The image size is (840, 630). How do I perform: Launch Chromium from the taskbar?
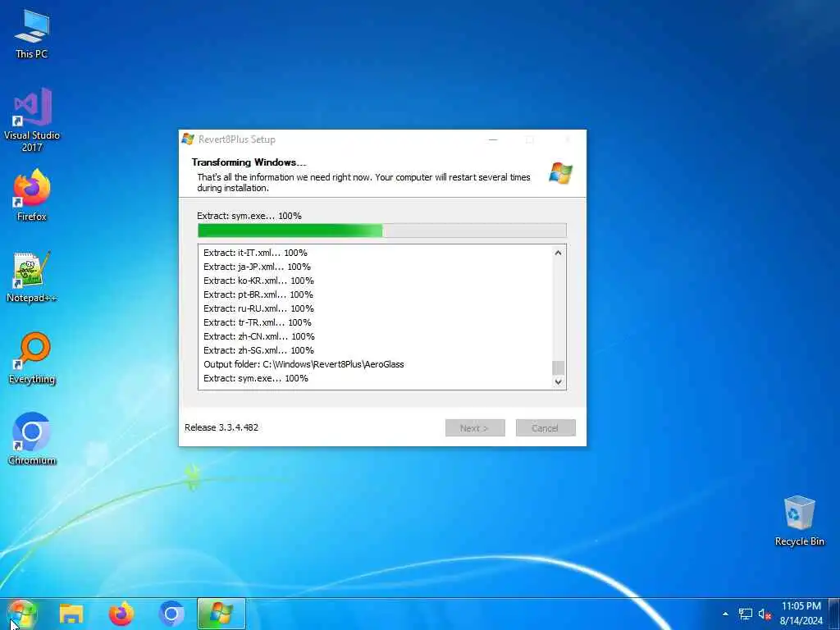tap(171, 614)
